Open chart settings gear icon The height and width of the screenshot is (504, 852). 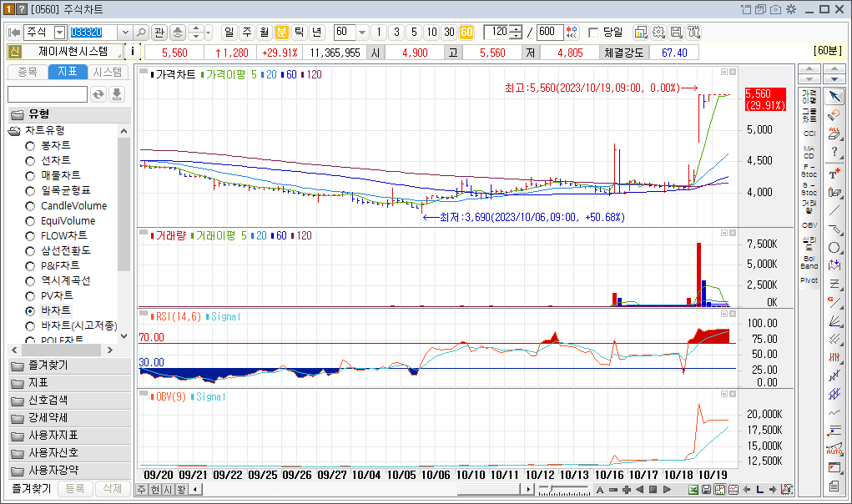[x=658, y=32]
